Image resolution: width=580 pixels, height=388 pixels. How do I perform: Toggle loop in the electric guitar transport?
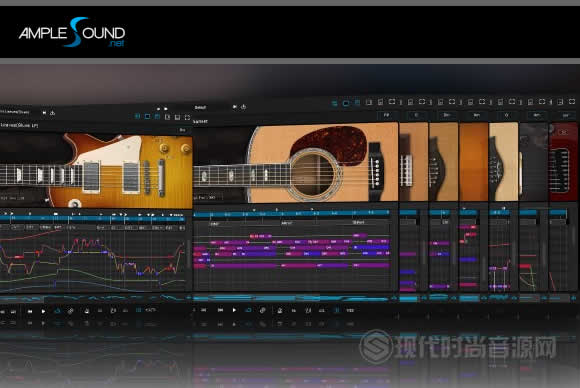[57, 311]
